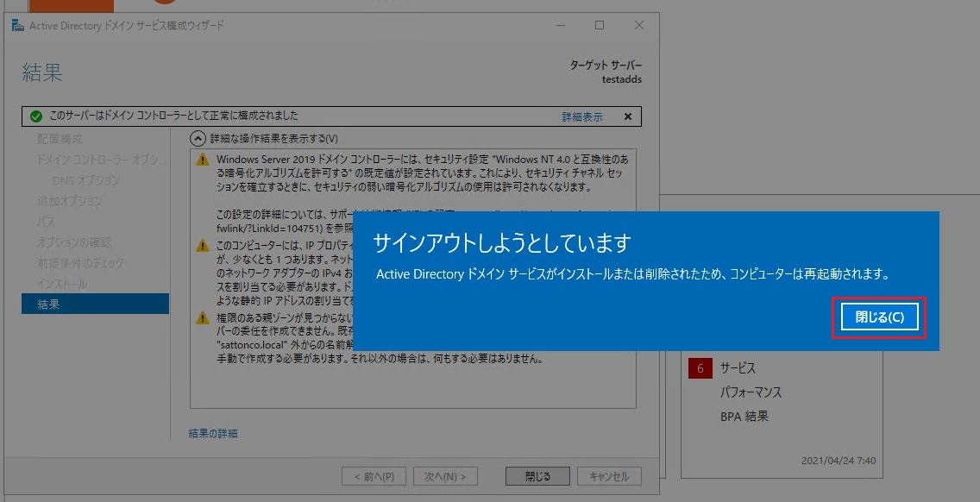The width and height of the screenshot is (980, 502).
Task: Click the wizard's bottom 閉じる button
Action: point(537,476)
